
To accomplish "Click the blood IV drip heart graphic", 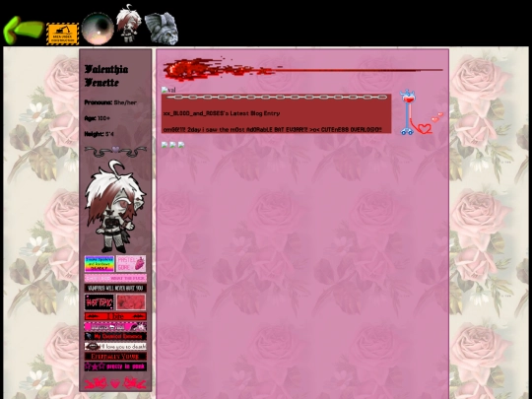I will click(421, 112).
